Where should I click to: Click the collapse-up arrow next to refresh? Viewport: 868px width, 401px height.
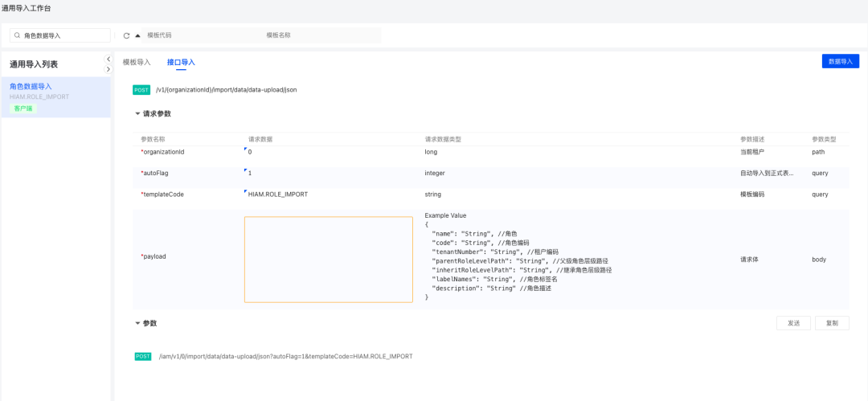click(x=137, y=35)
